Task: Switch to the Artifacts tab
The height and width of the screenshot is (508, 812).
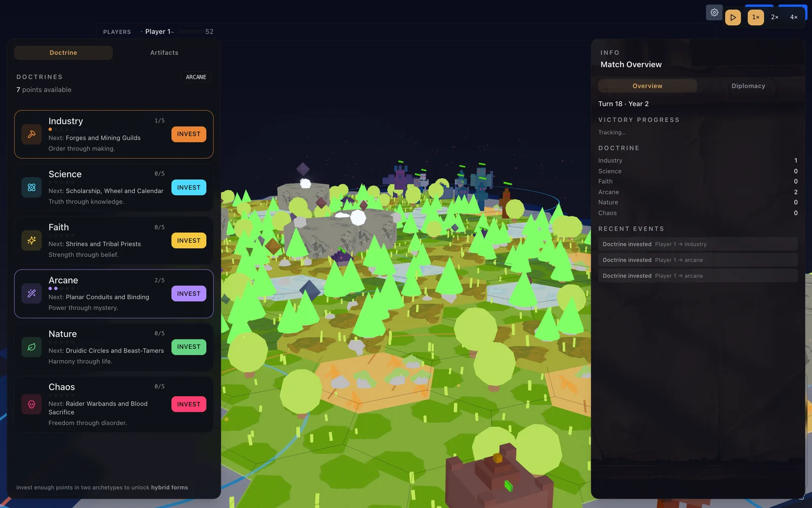Action: 164,53
